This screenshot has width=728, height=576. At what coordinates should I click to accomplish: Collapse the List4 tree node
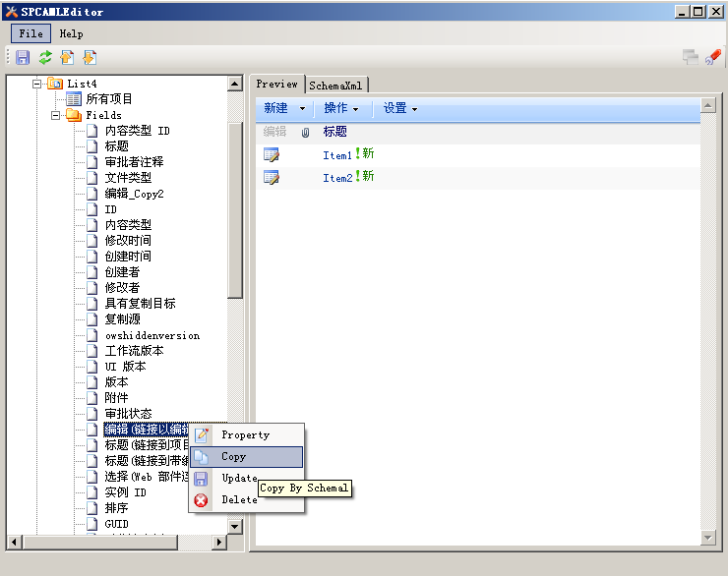pyautogui.click(x=36, y=84)
